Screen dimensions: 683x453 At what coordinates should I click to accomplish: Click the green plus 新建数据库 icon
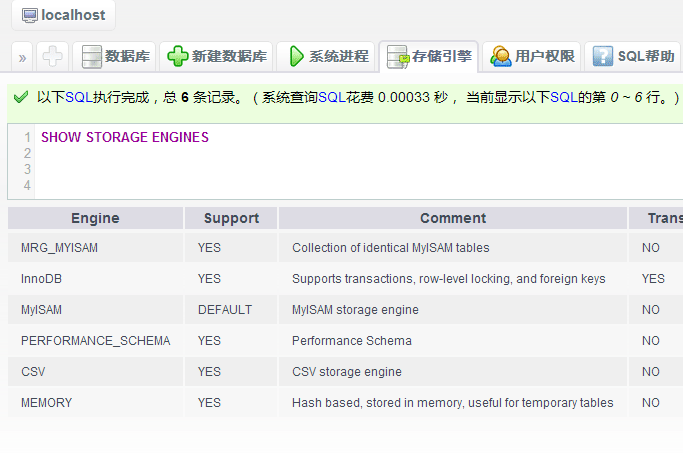point(178,56)
